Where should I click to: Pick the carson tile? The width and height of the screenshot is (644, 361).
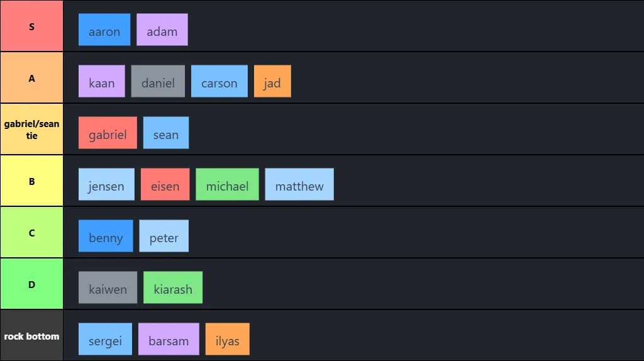(x=219, y=81)
